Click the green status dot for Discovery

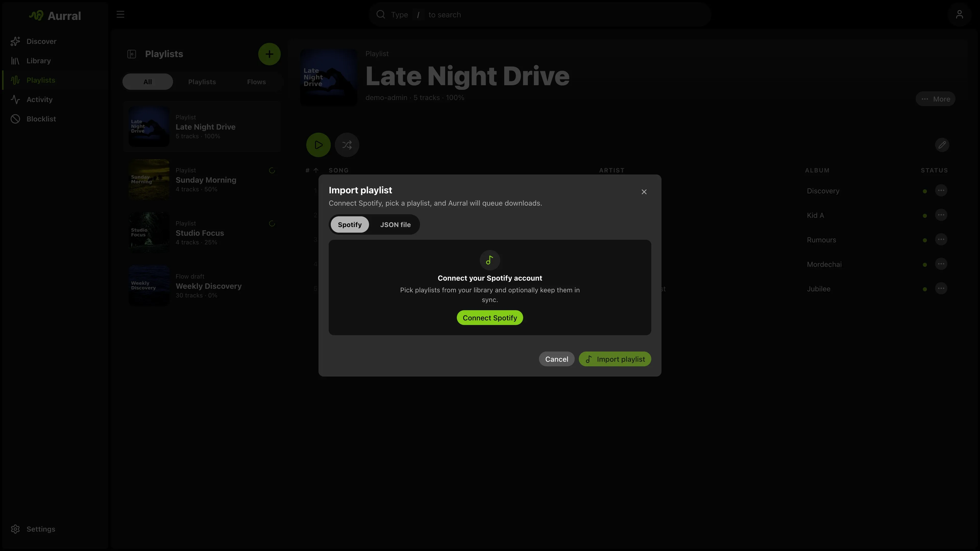pos(924,191)
